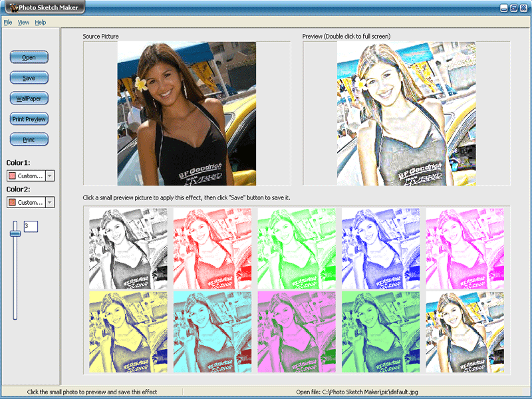Open the File menu
This screenshot has width=532, height=399.
pyautogui.click(x=8, y=21)
